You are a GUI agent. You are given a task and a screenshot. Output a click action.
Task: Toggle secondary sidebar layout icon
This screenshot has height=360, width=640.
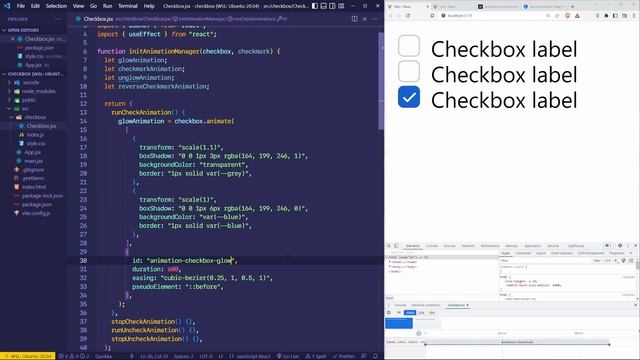tap(332, 6)
